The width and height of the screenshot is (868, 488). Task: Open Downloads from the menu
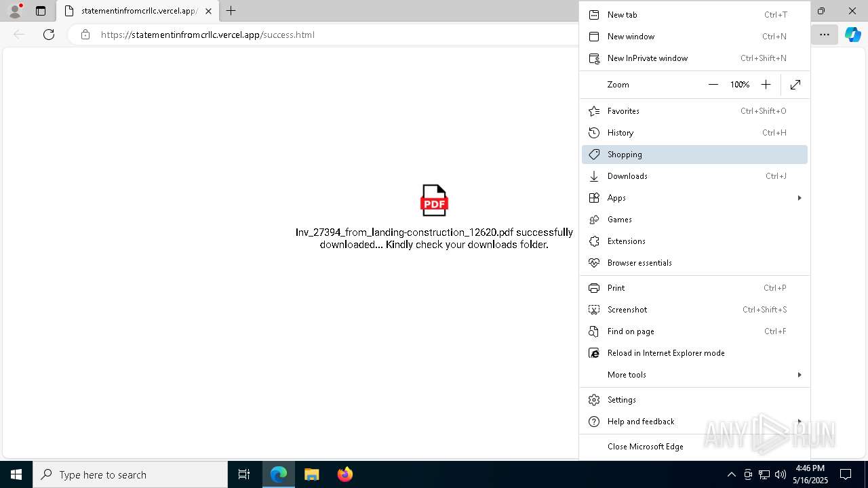(694, 176)
